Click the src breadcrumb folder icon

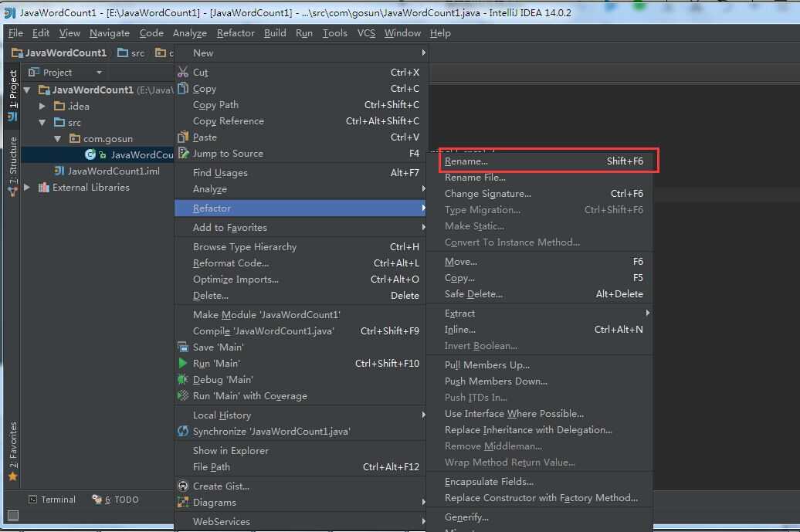123,53
